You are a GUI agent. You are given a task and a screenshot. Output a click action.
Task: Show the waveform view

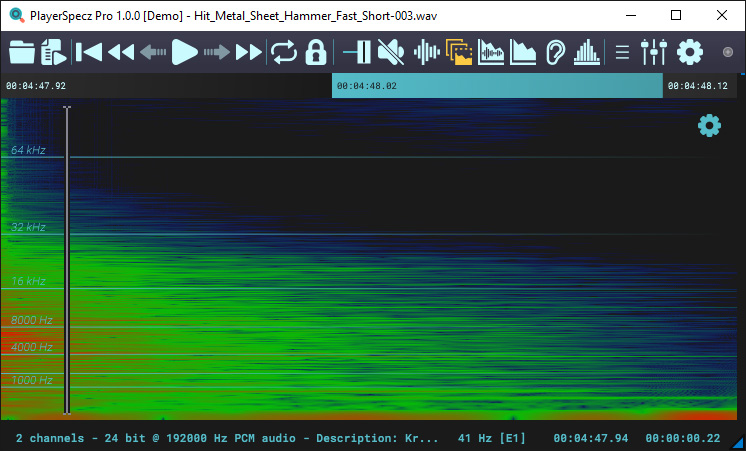427,52
